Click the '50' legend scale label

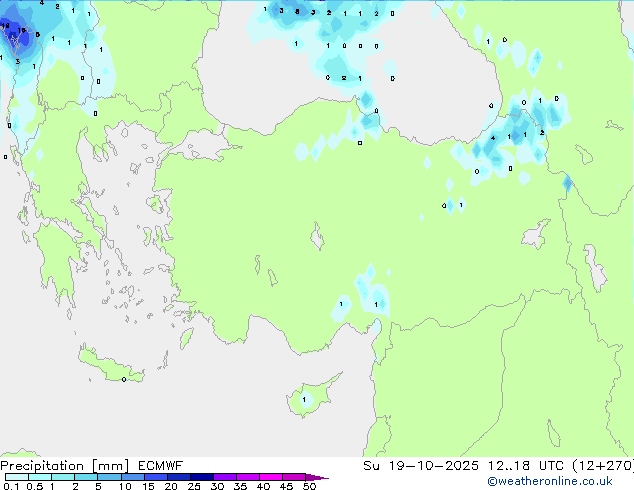(310, 486)
